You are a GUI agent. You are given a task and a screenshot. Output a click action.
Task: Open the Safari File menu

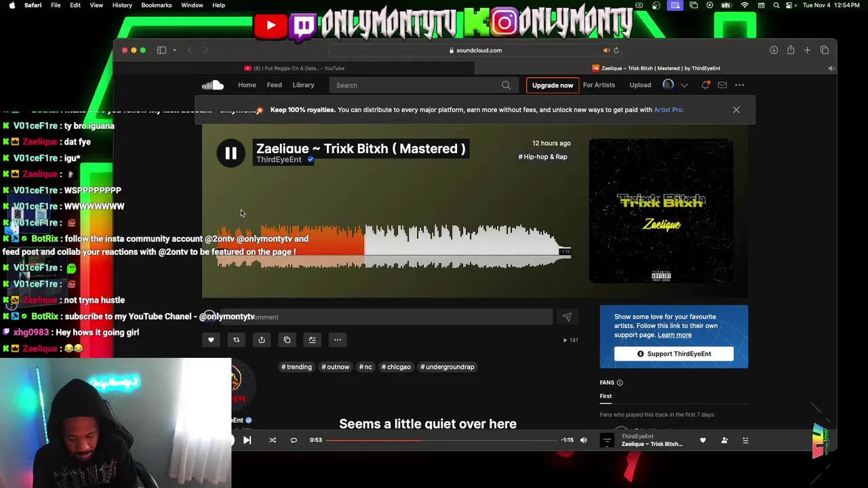56,5
